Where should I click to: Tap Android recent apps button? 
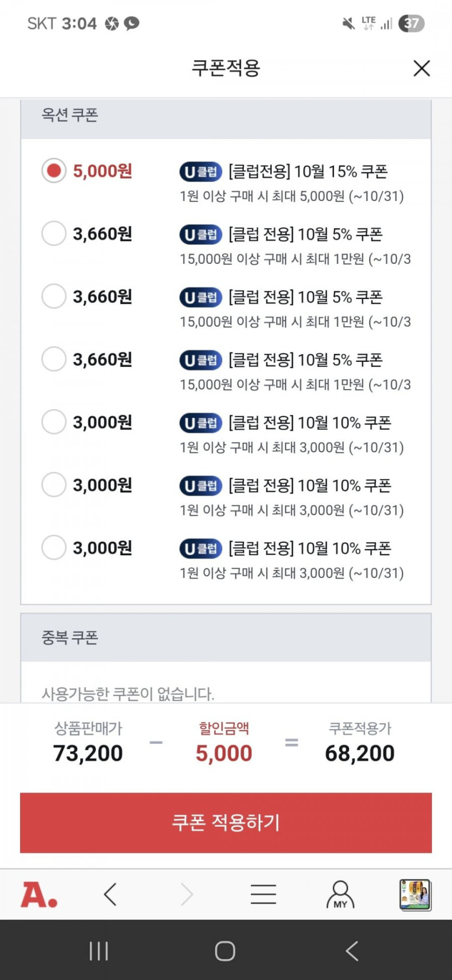click(99, 951)
